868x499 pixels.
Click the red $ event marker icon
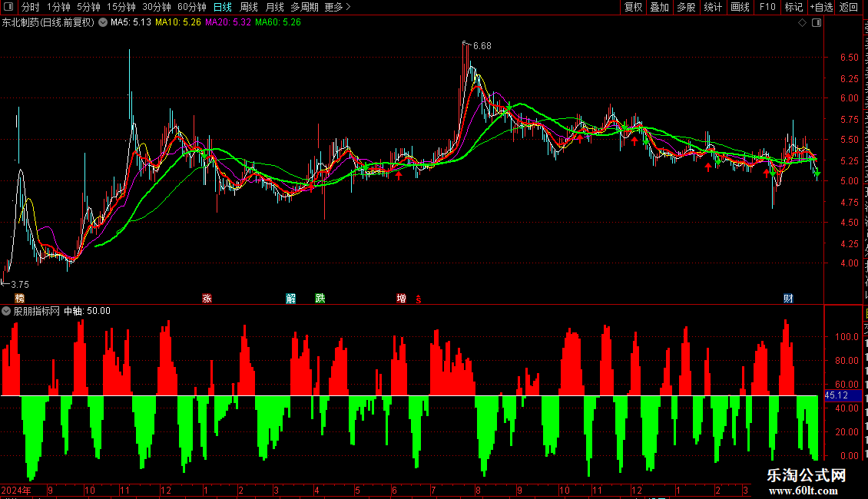[x=419, y=299]
